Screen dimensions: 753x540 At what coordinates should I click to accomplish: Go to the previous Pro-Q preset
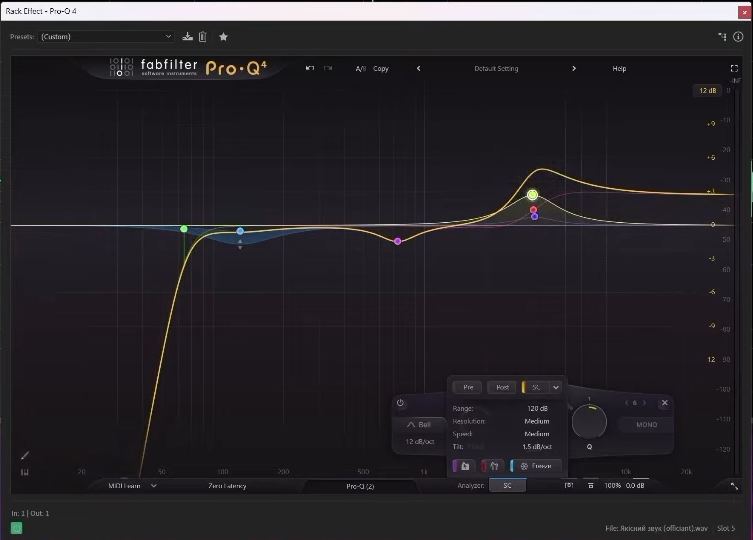pos(419,68)
